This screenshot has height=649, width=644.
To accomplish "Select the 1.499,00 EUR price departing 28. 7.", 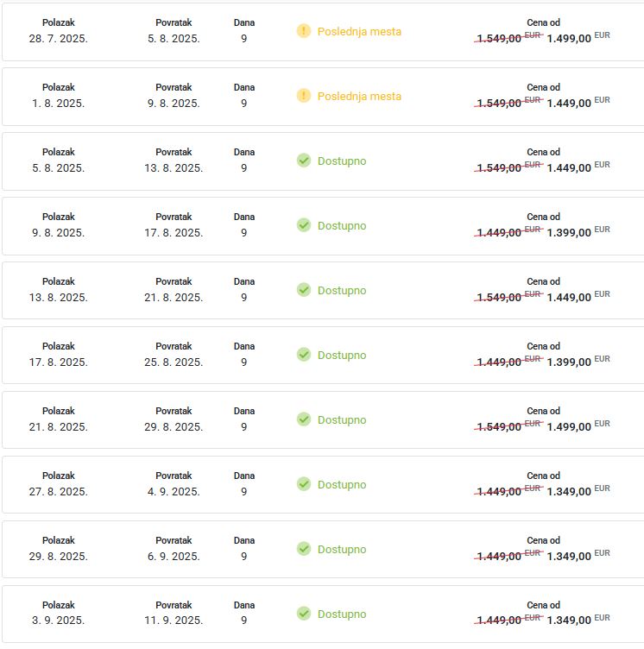I will coord(578,38).
